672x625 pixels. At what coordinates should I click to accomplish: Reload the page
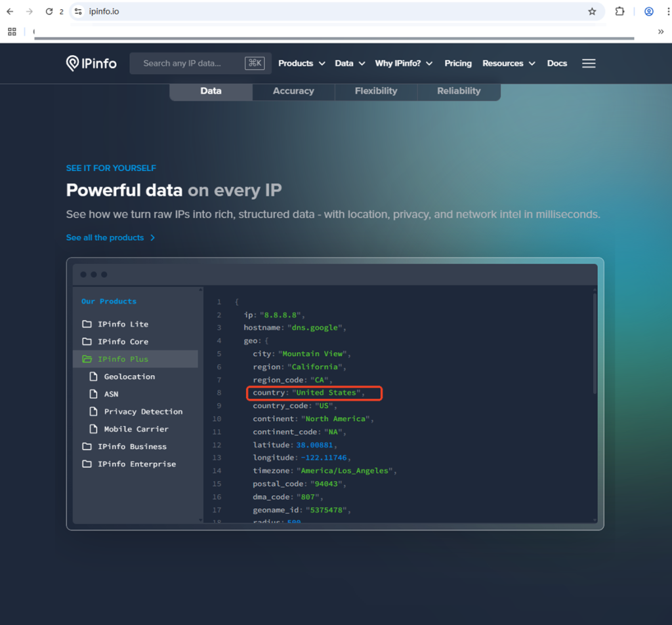(49, 12)
